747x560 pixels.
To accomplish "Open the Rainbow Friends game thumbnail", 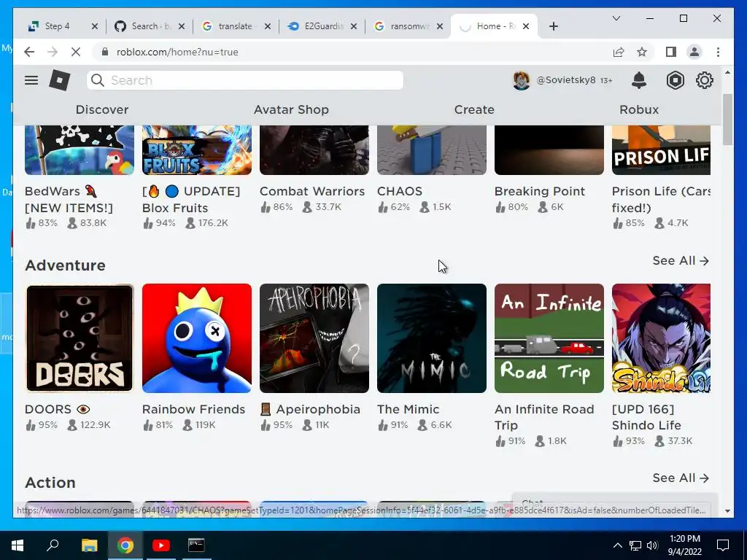I will [x=197, y=338].
